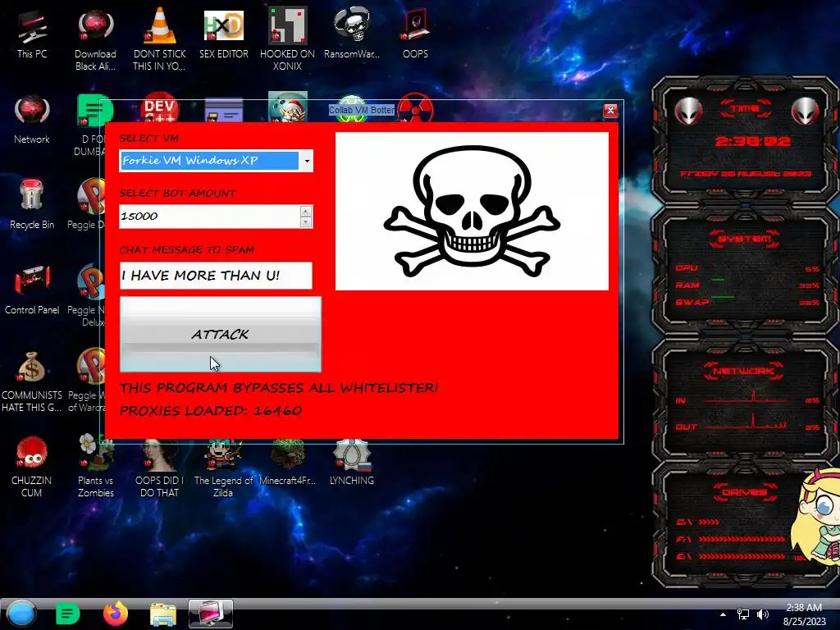
Task: Open the Minecraft4Fr... desktop icon
Action: (x=287, y=463)
